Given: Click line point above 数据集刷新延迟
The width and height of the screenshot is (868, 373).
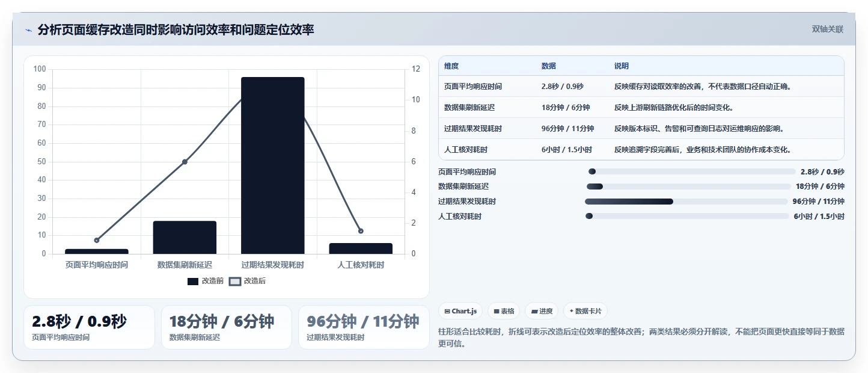Looking at the screenshot, I should [185, 162].
